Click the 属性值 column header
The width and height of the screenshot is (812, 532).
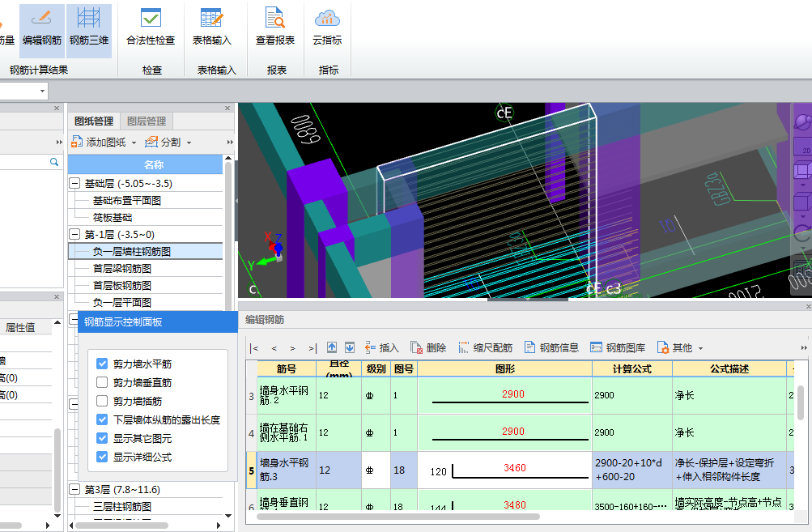tap(20, 327)
